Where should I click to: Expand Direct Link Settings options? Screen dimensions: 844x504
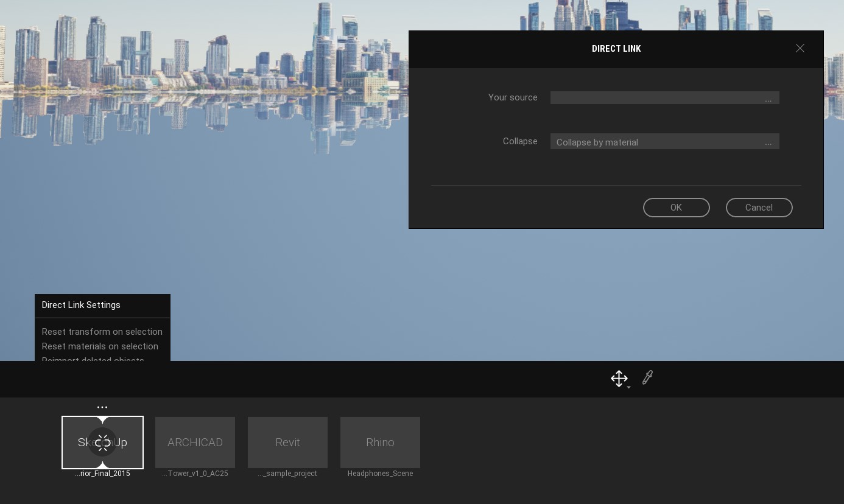81,305
